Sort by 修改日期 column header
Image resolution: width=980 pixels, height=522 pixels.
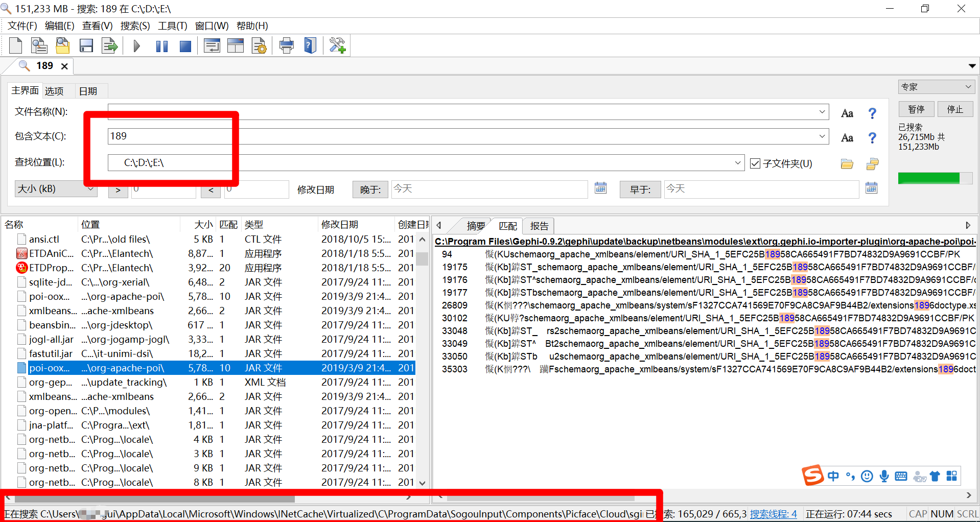pos(356,224)
